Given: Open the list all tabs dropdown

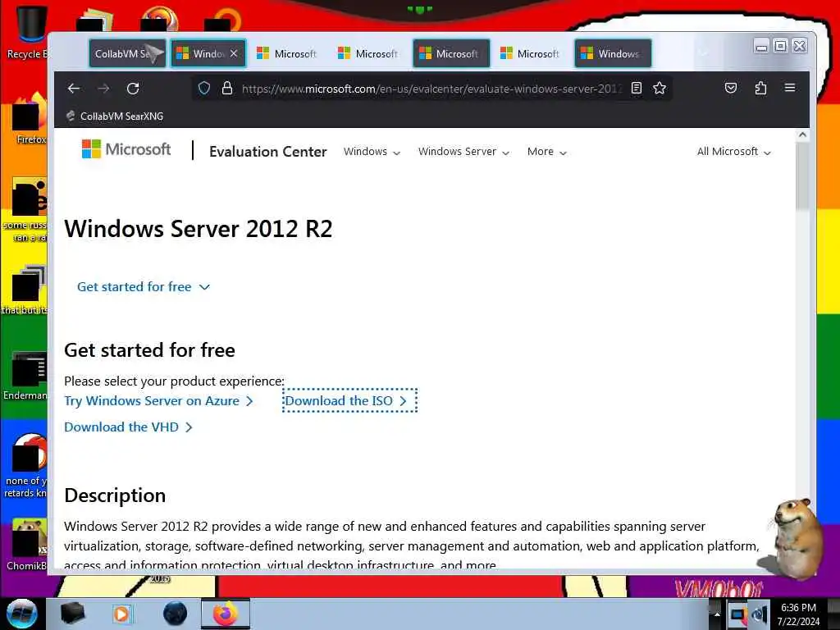Looking at the screenshot, I should [703, 53].
